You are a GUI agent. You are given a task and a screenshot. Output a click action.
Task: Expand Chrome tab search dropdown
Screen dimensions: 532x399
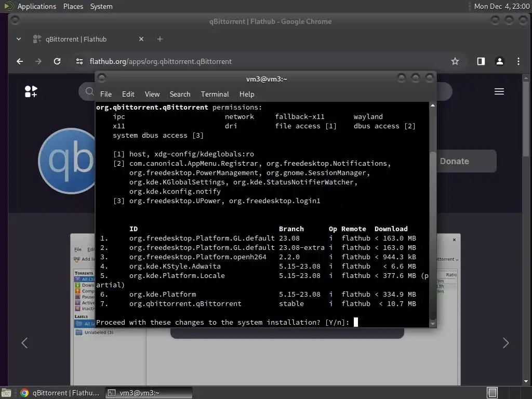coord(19,39)
